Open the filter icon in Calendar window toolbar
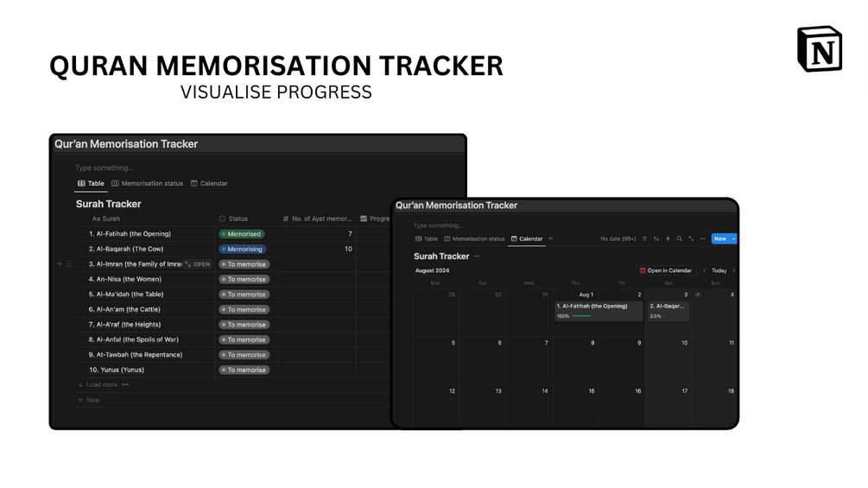This screenshot has width=868, height=488. [x=644, y=239]
